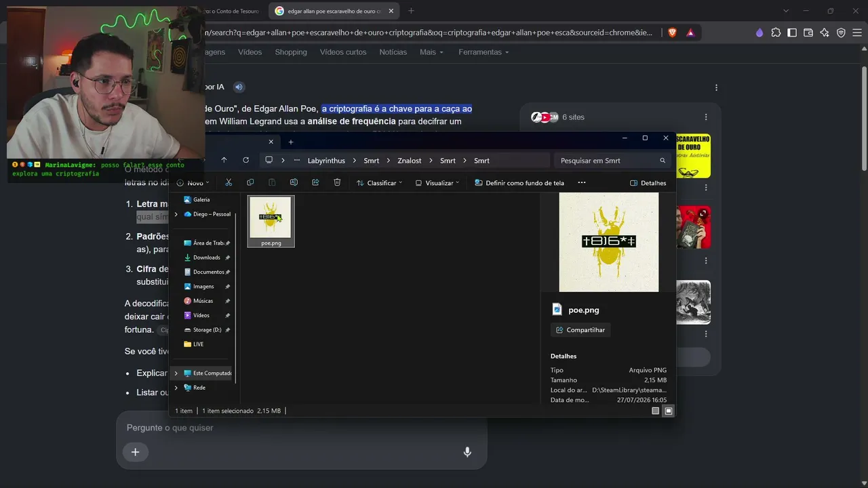Viewport: 868px width, 488px height.
Task: Open the Vídeos search filter tab
Action: tap(250, 52)
